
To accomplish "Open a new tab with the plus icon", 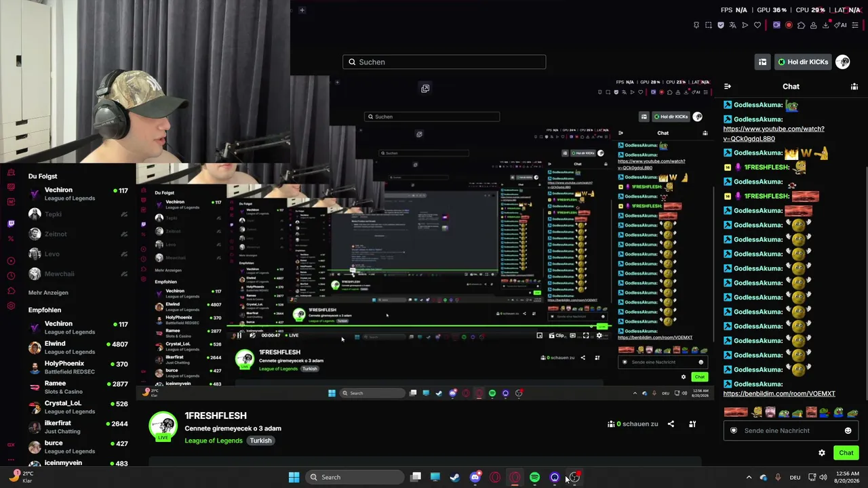I will [302, 10].
